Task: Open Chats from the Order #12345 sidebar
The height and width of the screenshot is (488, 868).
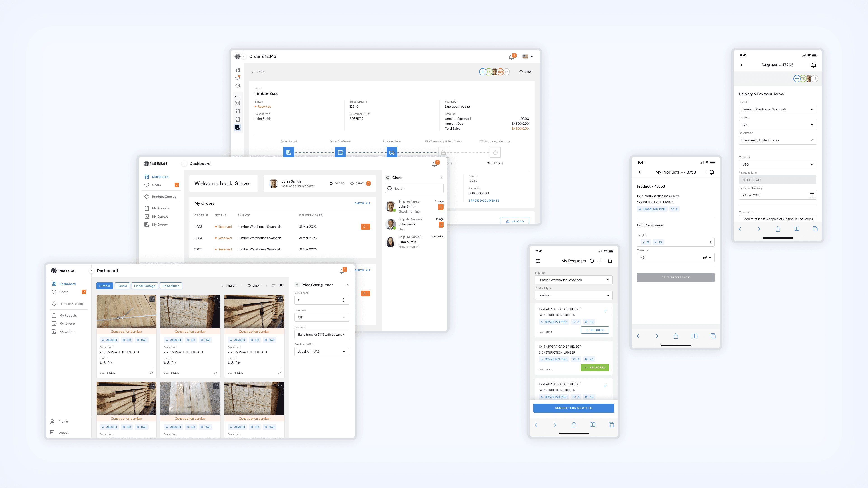Action: coord(238,77)
